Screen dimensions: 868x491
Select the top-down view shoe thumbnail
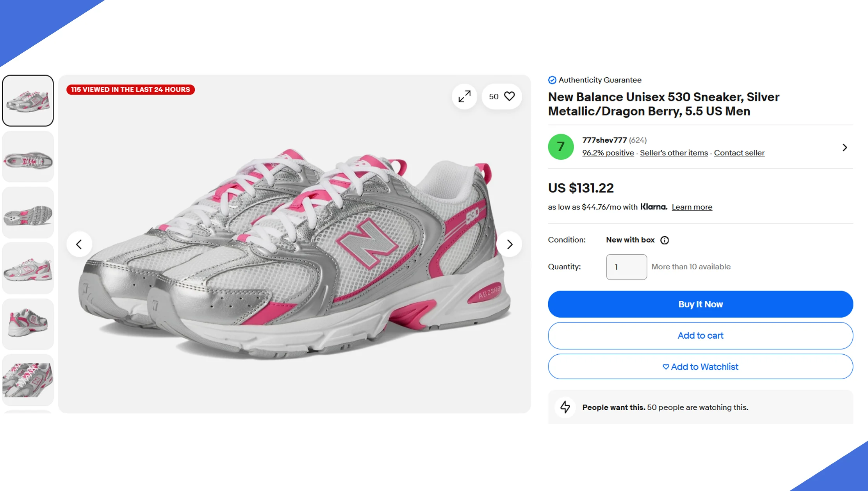pyautogui.click(x=28, y=157)
